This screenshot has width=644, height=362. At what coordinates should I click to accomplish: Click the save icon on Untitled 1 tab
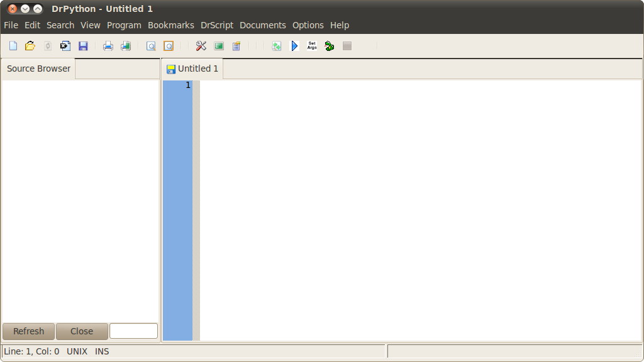pyautogui.click(x=171, y=69)
